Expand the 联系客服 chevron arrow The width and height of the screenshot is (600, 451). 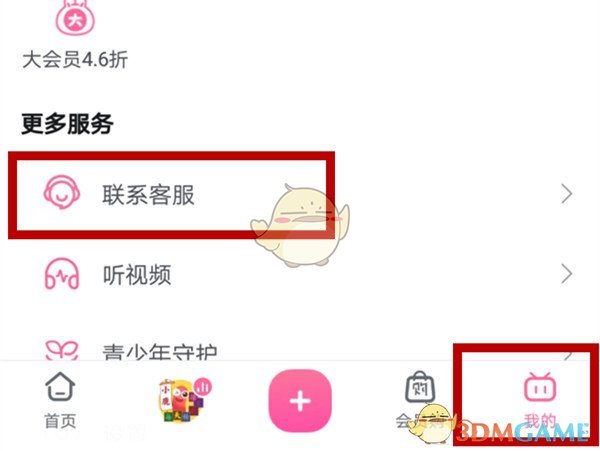tap(567, 194)
